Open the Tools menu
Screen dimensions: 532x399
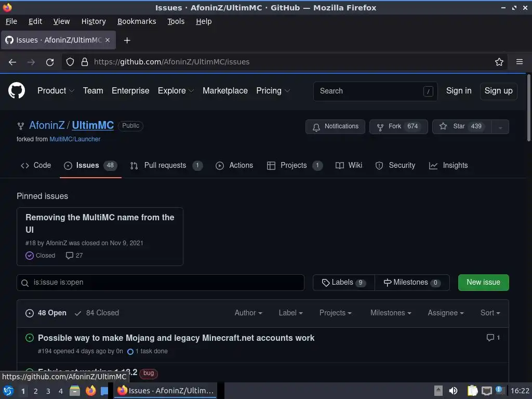176,21
